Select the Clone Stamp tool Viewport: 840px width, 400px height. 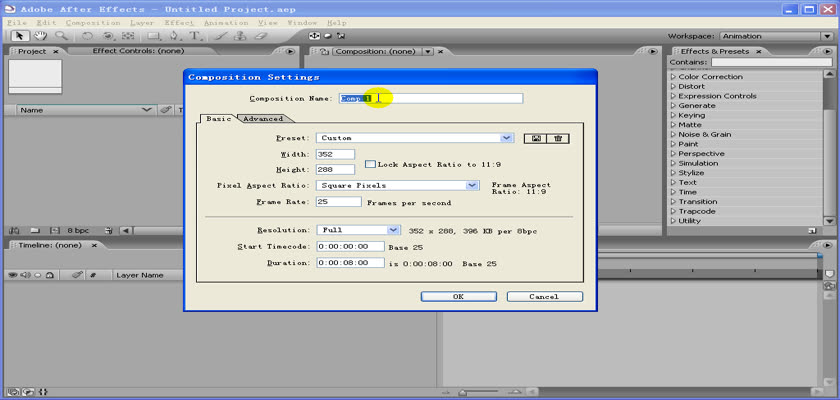tap(240, 36)
